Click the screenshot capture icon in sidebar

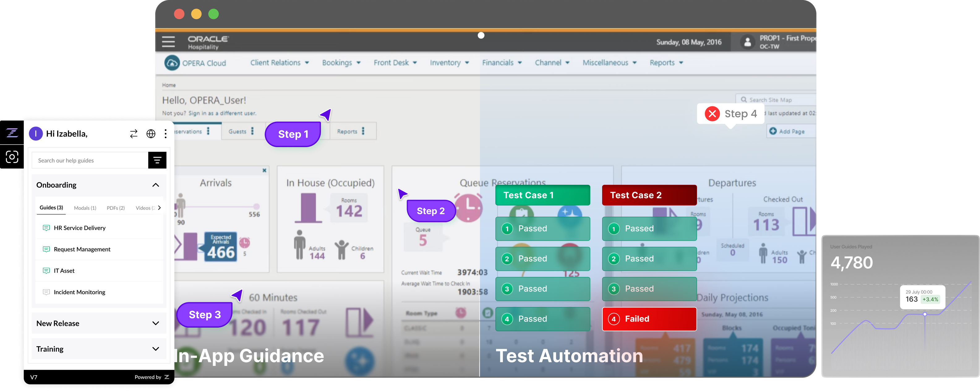[x=12, y=157]
